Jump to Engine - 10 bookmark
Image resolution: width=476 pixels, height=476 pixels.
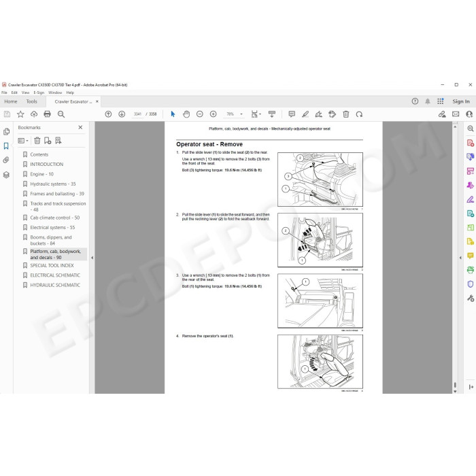42,174
